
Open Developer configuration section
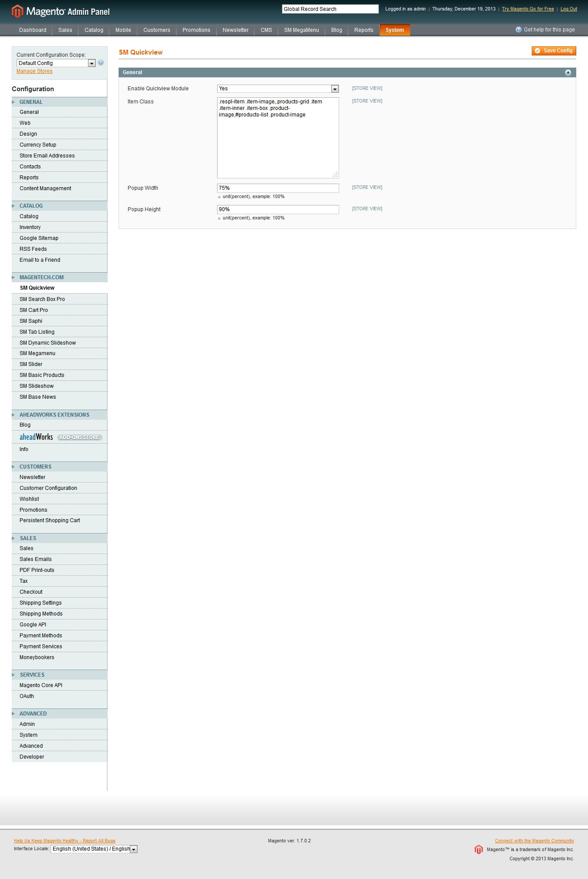59,757
